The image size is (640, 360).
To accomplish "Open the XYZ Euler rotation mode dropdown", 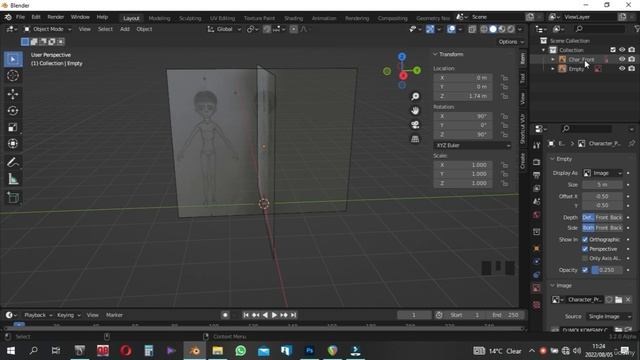I will point(472,145).
